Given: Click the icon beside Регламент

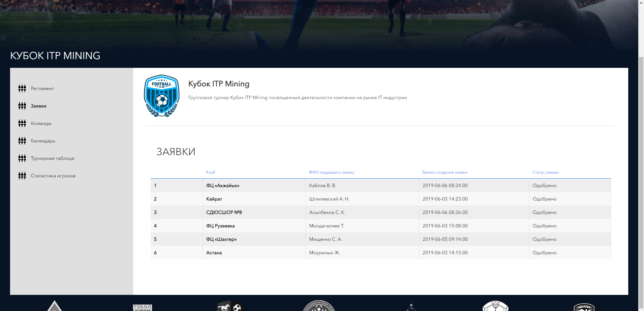Looking at the screenshot, I should coord(22,88).
